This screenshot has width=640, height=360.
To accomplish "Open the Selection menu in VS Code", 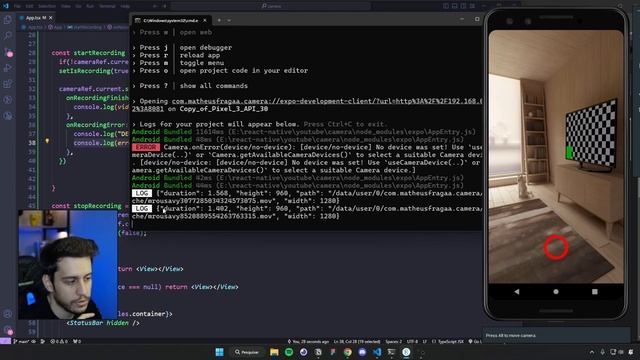I will pos(47,6).
